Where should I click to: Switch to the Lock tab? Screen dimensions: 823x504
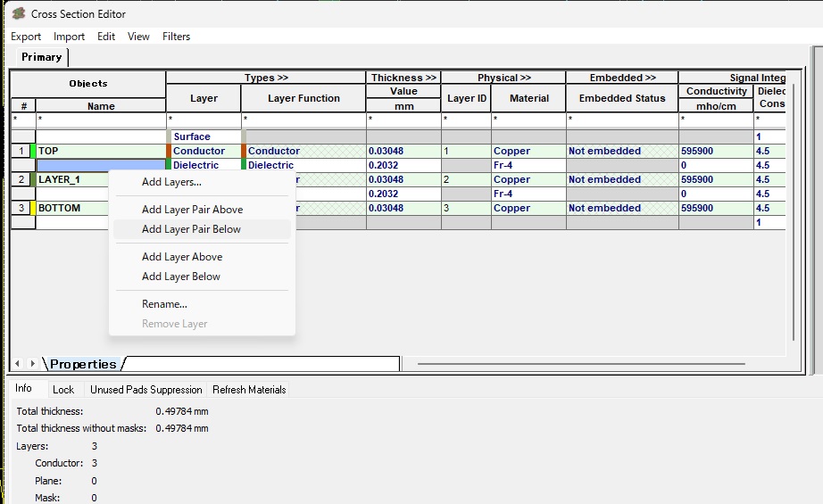pyautogui.click(x=63, y=390)
